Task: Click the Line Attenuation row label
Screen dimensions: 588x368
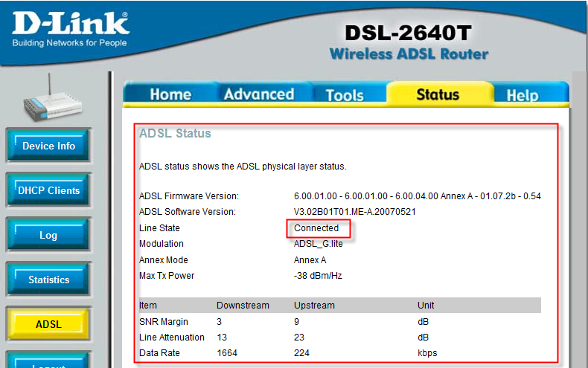Action: click(x=172, y=338)
